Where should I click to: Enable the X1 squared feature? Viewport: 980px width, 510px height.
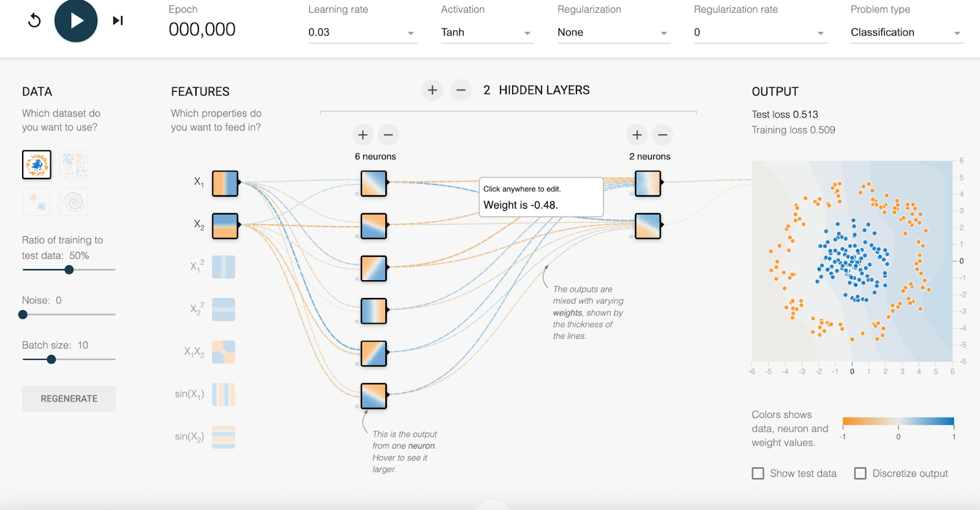point(224,267)
